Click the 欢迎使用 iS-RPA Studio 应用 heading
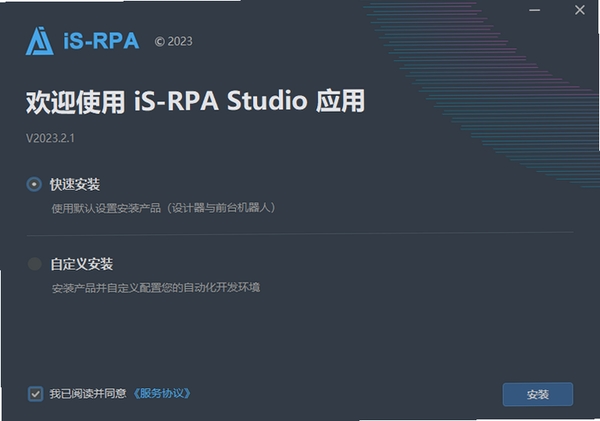The width and height of the screenshot is (600, 421). point(195,102)
